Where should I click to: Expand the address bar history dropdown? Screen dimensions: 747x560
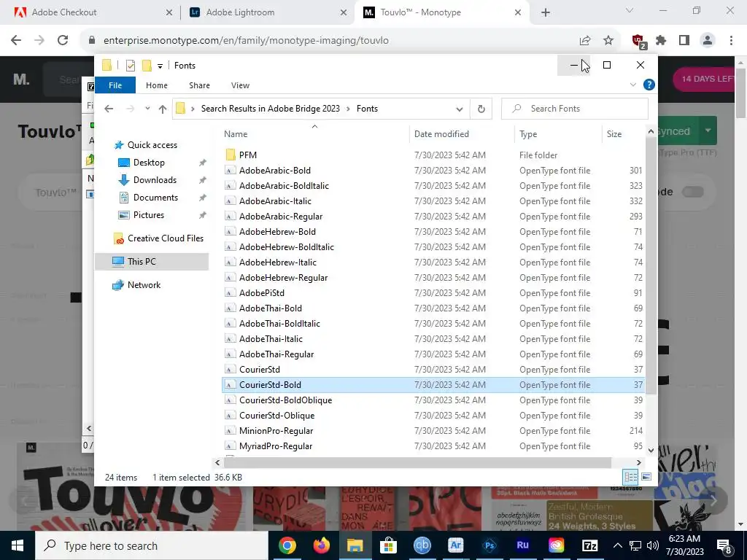460,109
